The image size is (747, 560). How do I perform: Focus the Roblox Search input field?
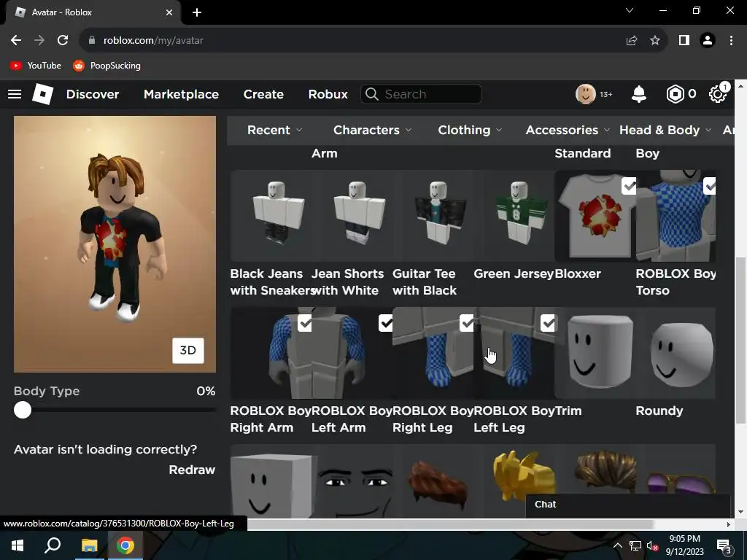click(421, 94)
